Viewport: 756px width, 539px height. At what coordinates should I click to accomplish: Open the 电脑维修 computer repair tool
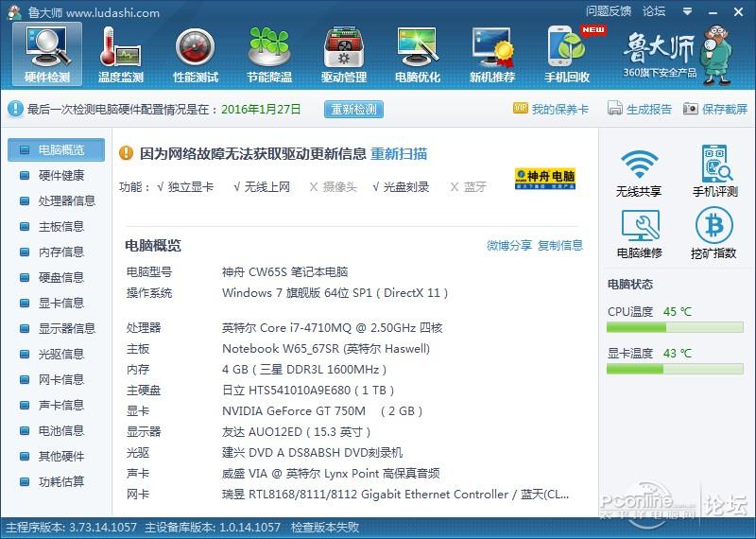[640, 234]
